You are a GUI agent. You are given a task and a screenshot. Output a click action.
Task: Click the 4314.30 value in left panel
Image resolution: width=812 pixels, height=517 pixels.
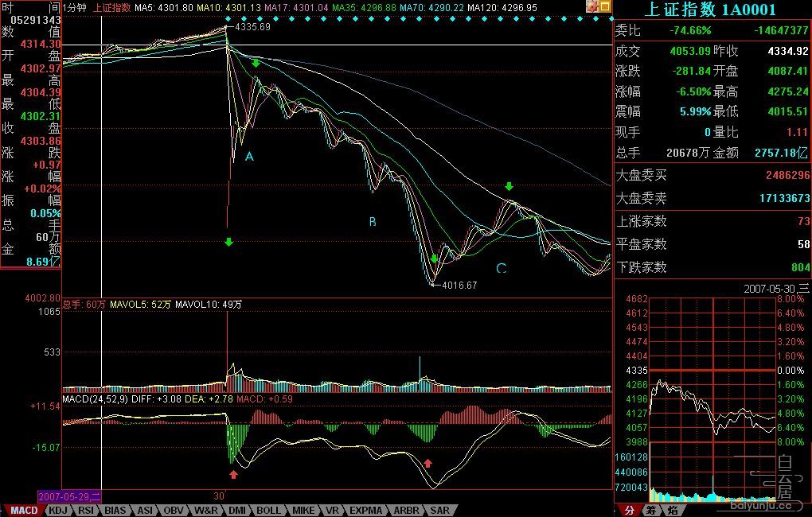[41, 45]
